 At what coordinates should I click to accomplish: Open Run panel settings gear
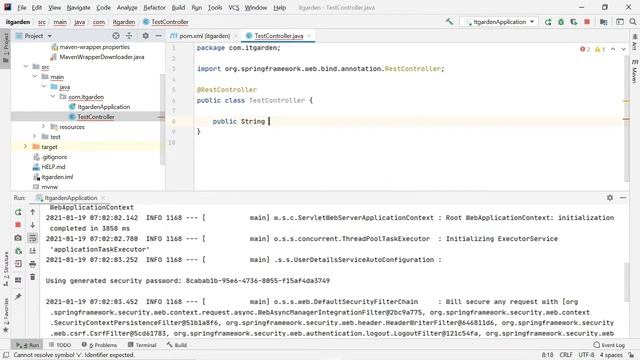(x=610, y=198)
